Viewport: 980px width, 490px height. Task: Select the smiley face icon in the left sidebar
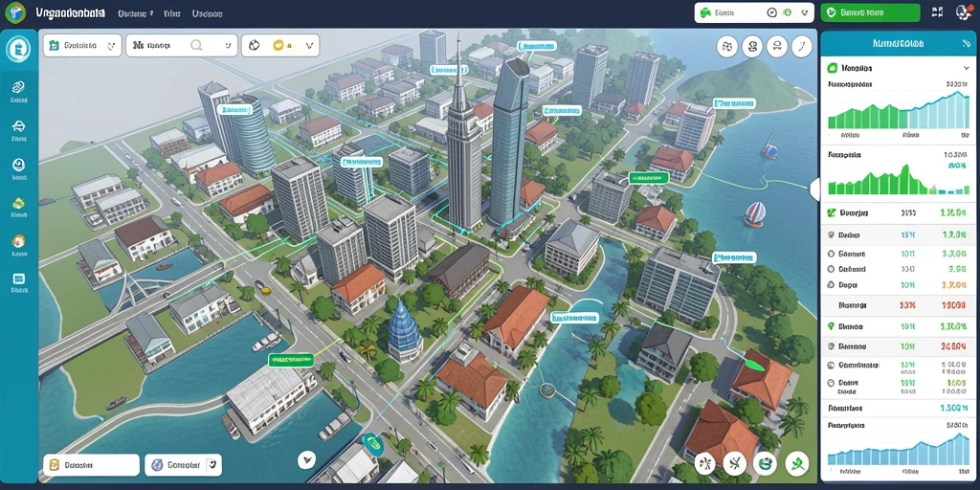(x=18, y=165)
